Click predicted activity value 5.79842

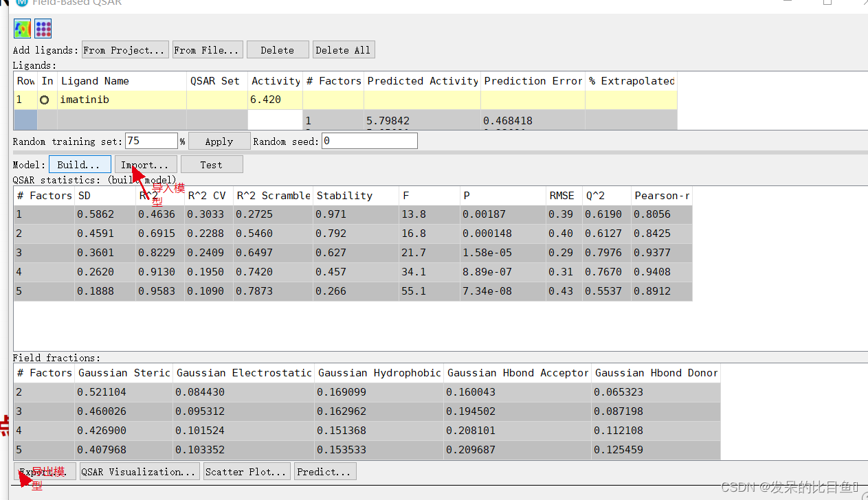(388, 121)
